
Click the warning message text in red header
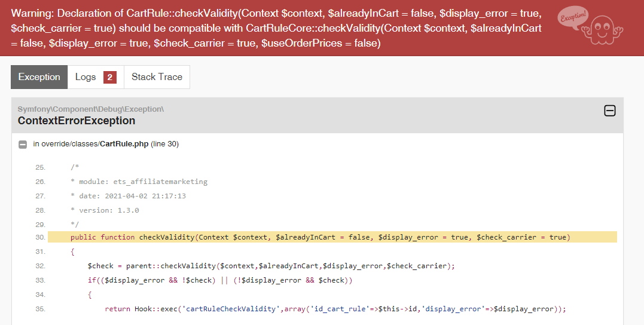pyautogui.click(x=276, y=28)
